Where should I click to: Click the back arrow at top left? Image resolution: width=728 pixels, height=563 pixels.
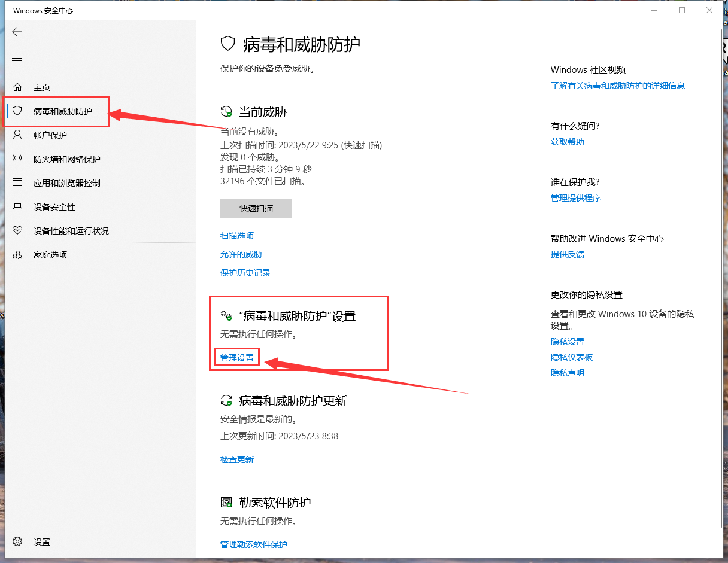(16, 32)
